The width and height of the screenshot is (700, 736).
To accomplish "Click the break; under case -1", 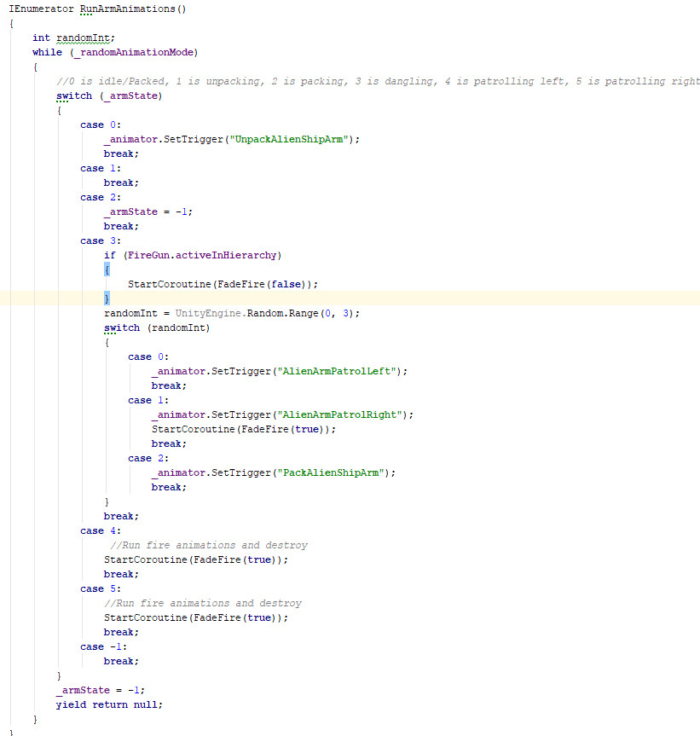I will tap(121, 661).
